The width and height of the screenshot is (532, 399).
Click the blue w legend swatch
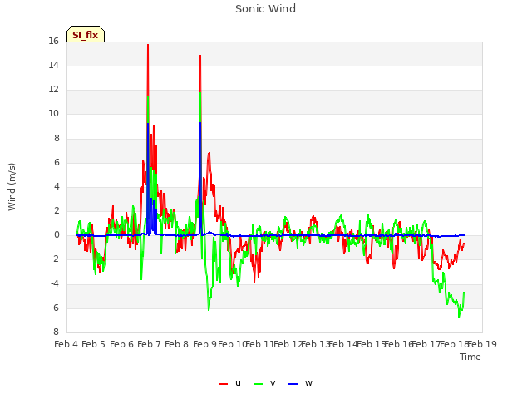tap(293, 384)
